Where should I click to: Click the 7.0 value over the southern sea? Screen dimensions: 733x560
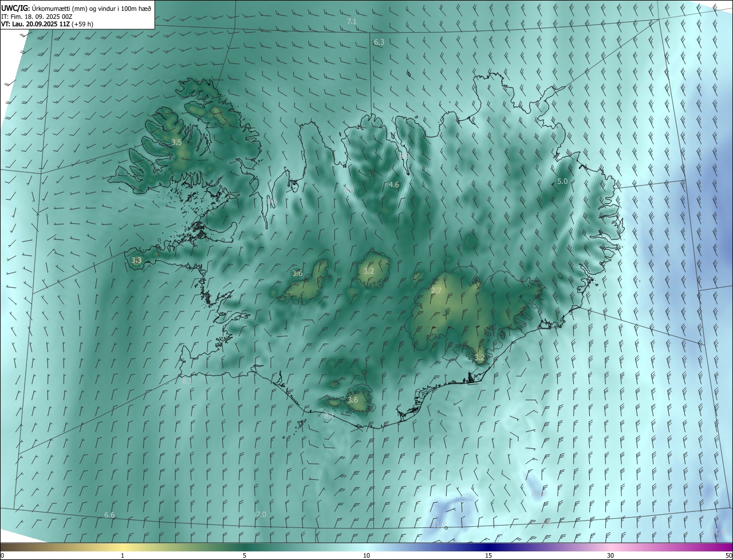pyautogui.click(x=261, y=515)
